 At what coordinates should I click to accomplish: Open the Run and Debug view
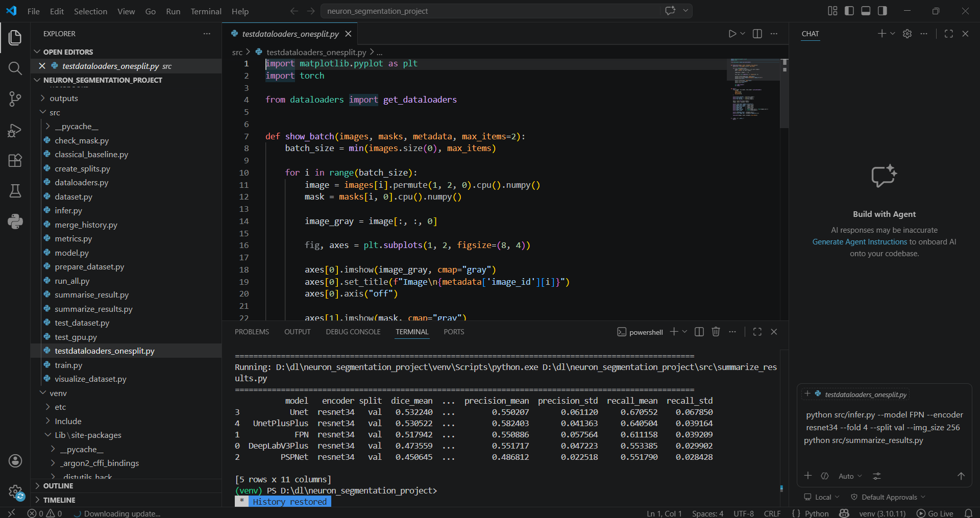(15, 130)
